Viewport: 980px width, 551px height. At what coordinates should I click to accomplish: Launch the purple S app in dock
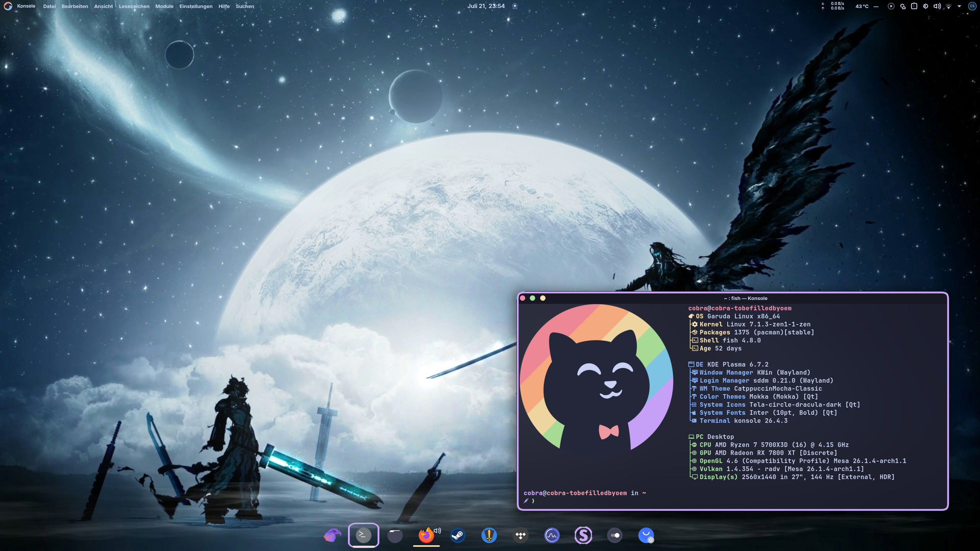[583, 535]
